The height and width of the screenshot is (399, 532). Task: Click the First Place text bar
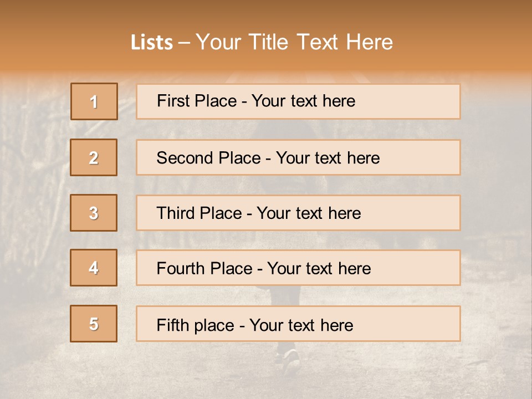[x=298, y=101]
